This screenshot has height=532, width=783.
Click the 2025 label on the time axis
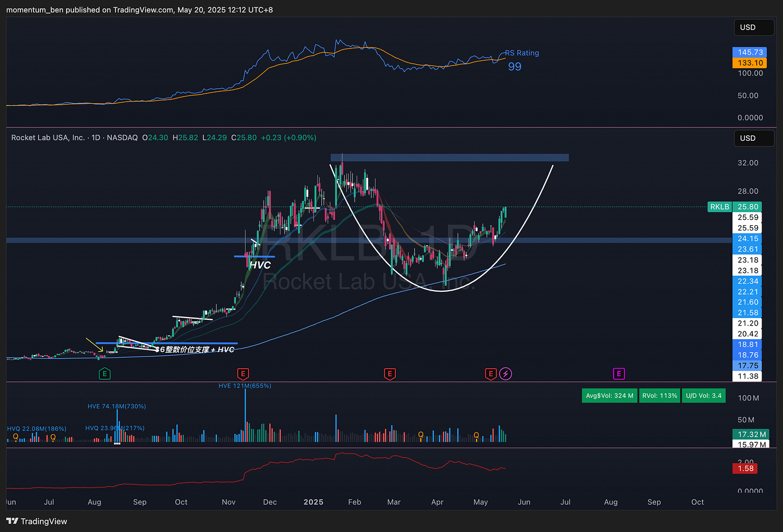314,502
